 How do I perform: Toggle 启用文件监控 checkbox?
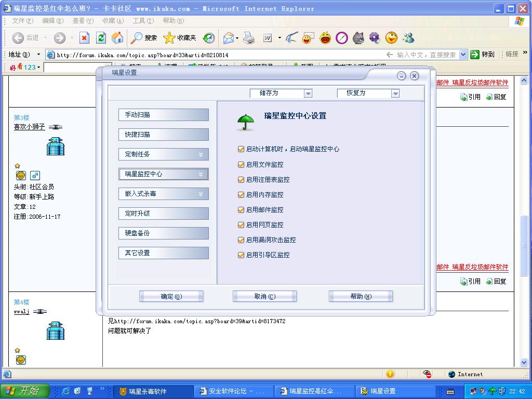[241, 165]
